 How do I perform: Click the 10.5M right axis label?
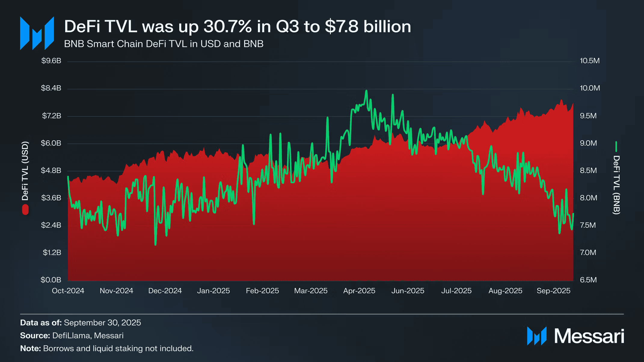pyautogui.click(x=590, y=61)
